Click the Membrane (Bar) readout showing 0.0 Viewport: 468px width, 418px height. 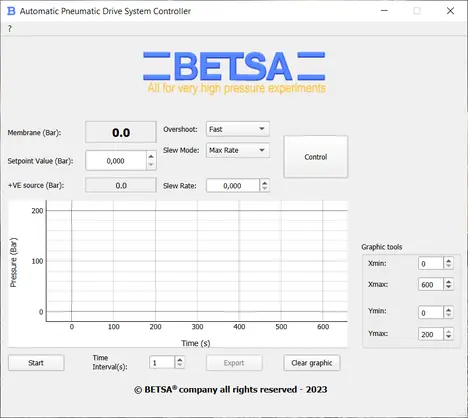[x=121, y=132]
